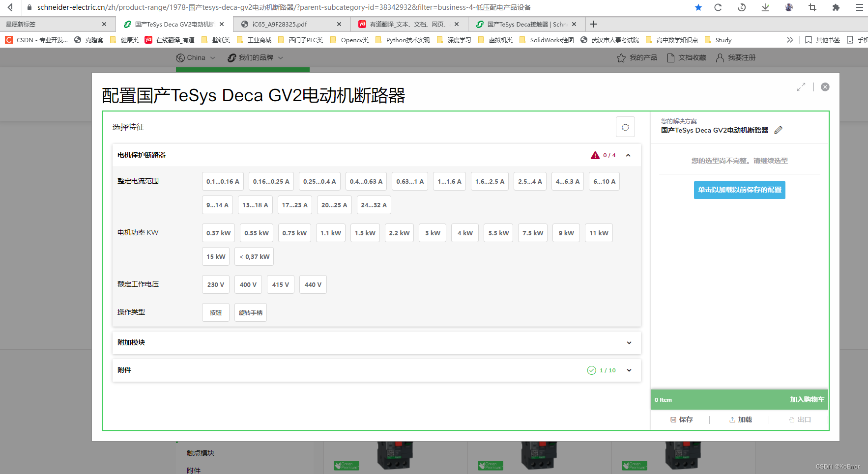Select 6...10 A current range
The image size is (868, 474).
[604, 181]
